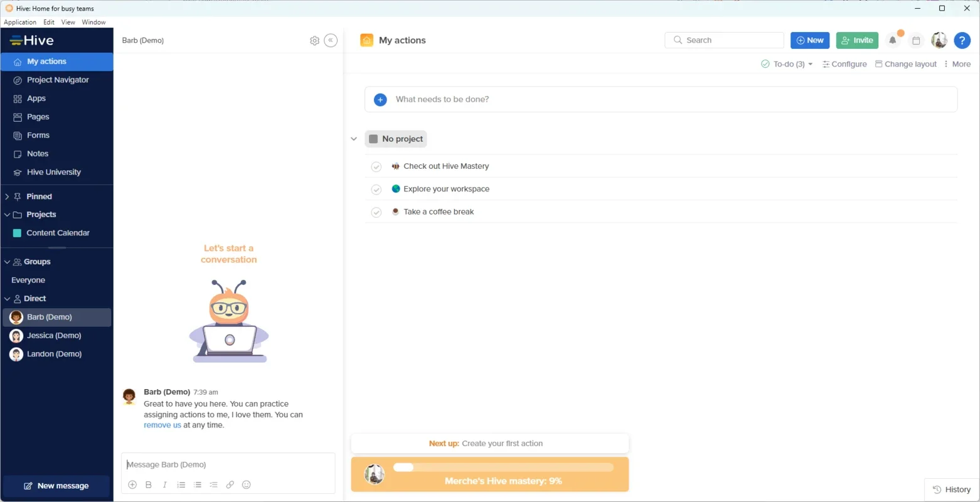The image size is (980, 502).
Task: Open the View menu
Action: point(68,22)
